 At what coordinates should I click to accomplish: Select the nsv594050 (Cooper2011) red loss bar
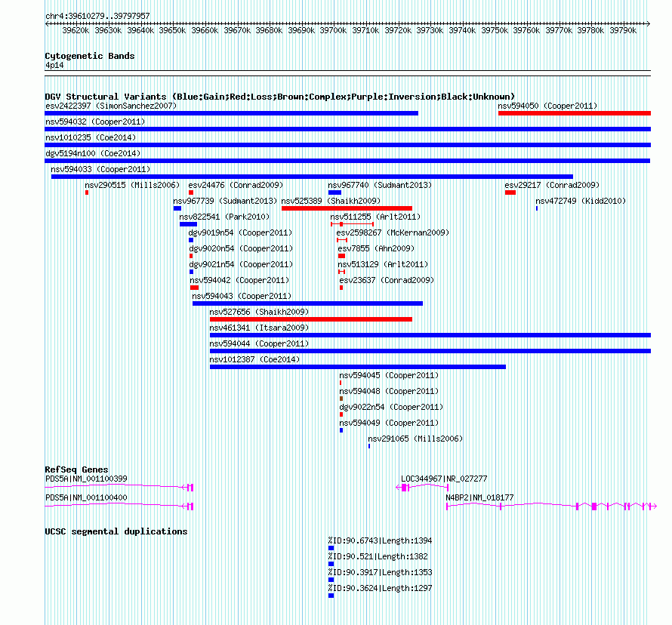click(x=575, y=113)
